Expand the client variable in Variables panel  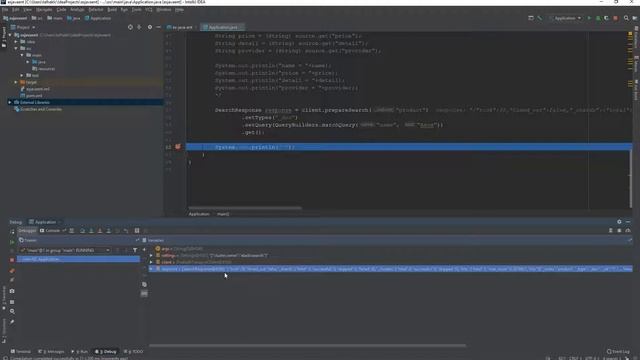(x=151, y=262)
